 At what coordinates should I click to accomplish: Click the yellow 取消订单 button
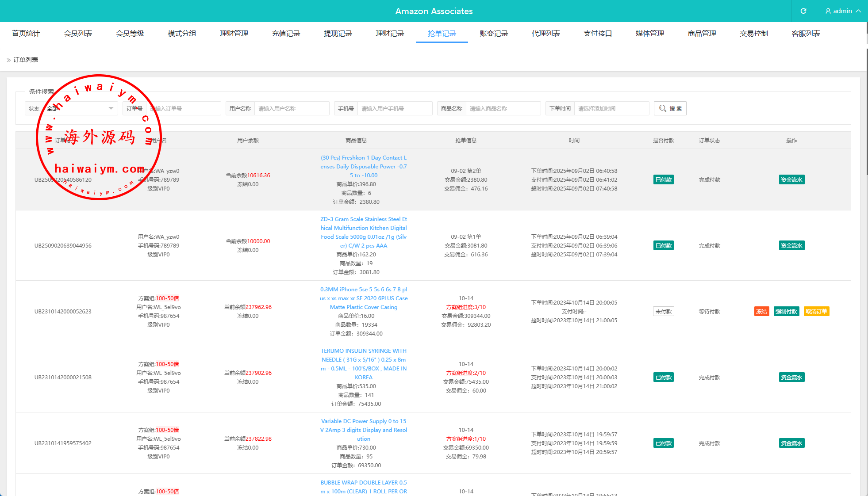pyautogui.click(x=816, y=311)
